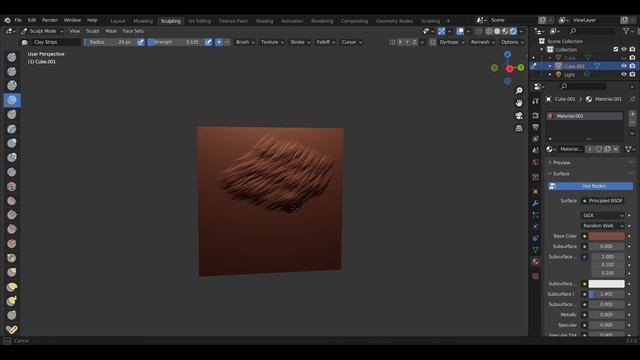The image size is (640, 360).
Task: Open the Render menu
Action: tap(50, 20)
